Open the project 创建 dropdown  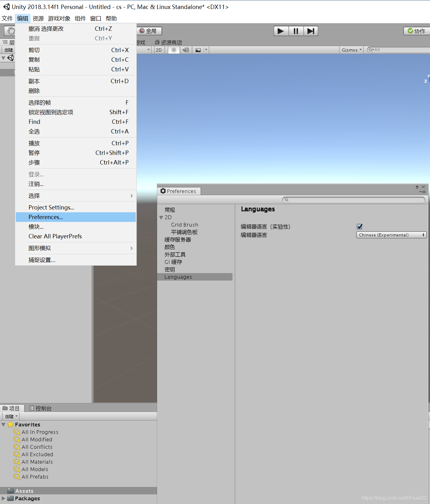tap(11, 416)
